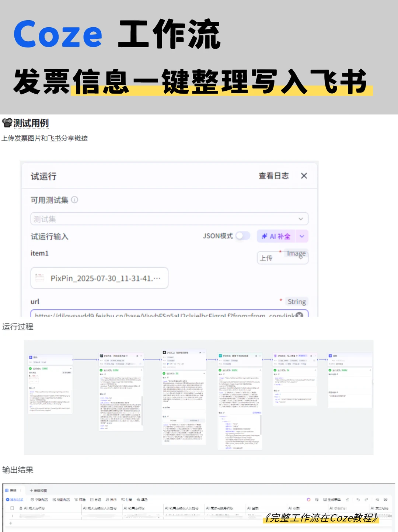Click info icon beside 可用测试集
The width and height of the screenshot is (398, 532).
tap(74, 200)
